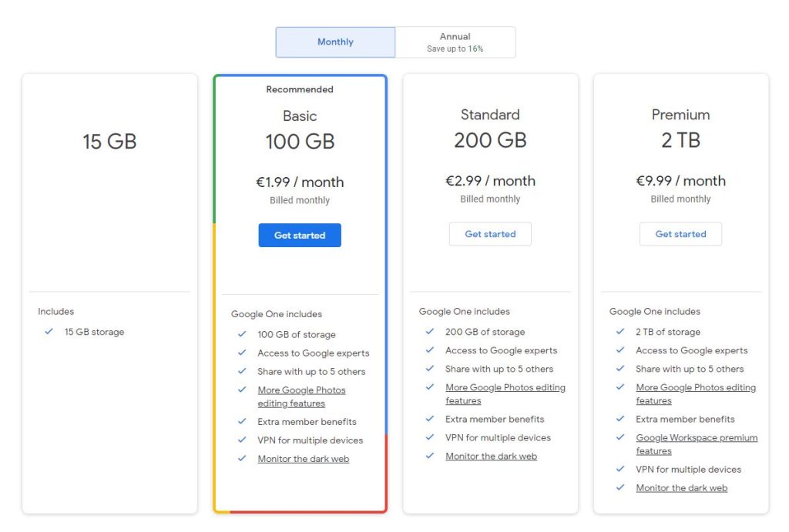
Task: Click checkmark next to 200 GB of storage
Action: 430,332
